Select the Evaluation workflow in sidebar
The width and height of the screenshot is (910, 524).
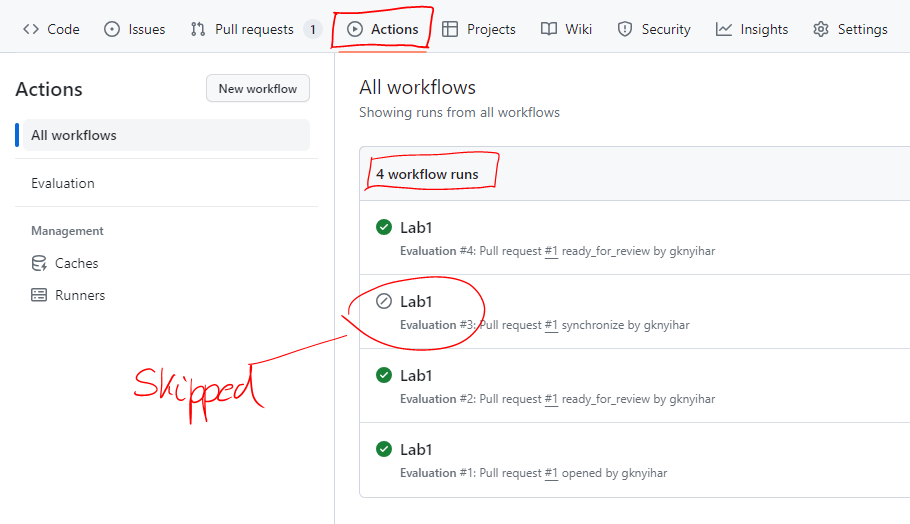click(63, 183)
